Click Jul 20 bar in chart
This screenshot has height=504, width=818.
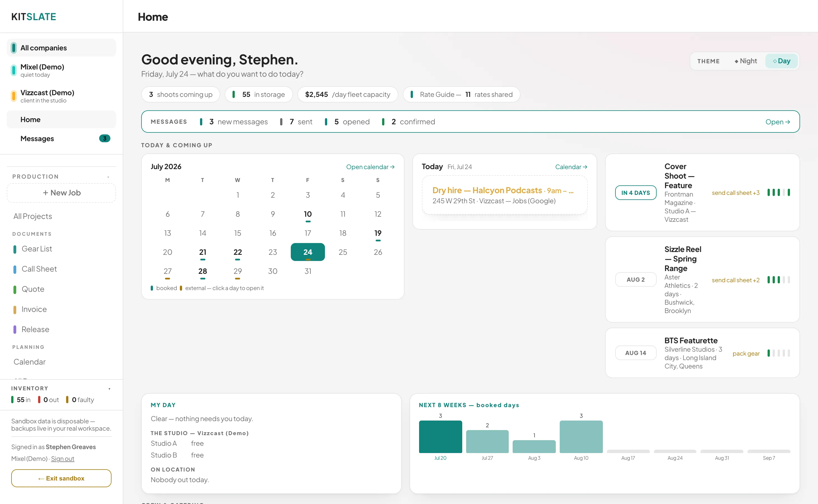pos(440,437)
